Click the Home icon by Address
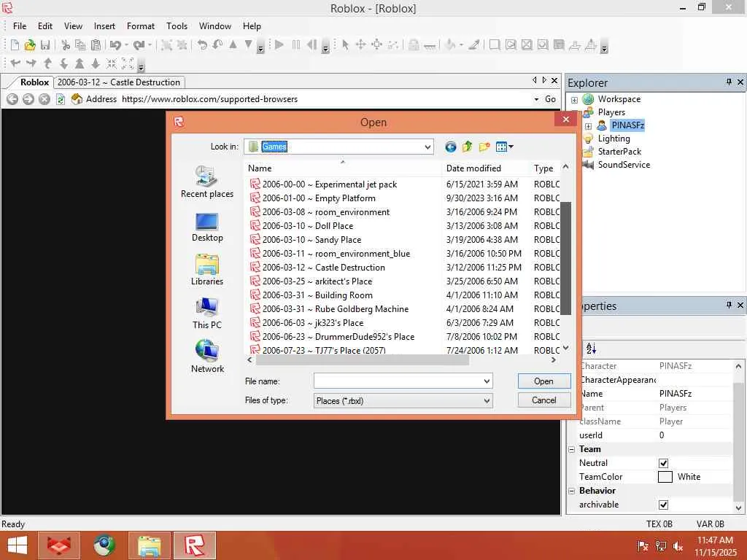Screen dimensions: 747x560 [x=77, y=99]
